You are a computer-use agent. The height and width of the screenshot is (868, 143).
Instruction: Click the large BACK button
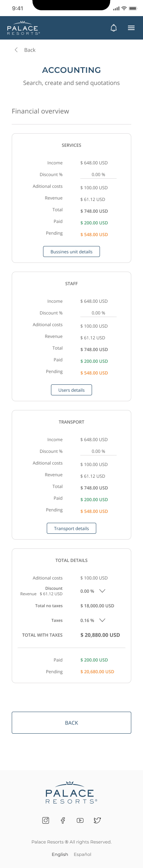click(x=71, y=723)
